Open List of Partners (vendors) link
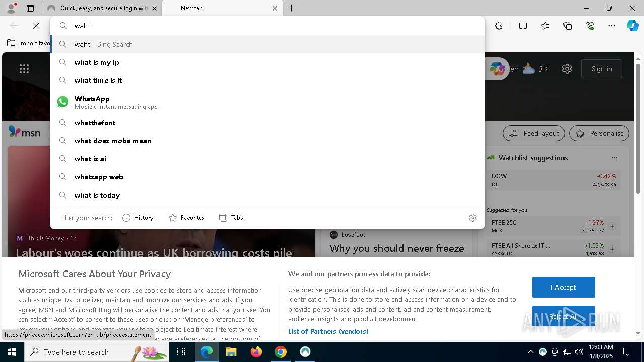This screenshot has width=644, height=362. point(329,331)
